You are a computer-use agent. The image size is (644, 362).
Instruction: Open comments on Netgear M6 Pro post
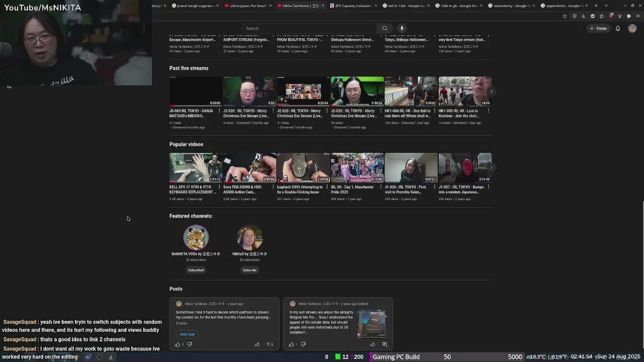[x=384, y=344]
